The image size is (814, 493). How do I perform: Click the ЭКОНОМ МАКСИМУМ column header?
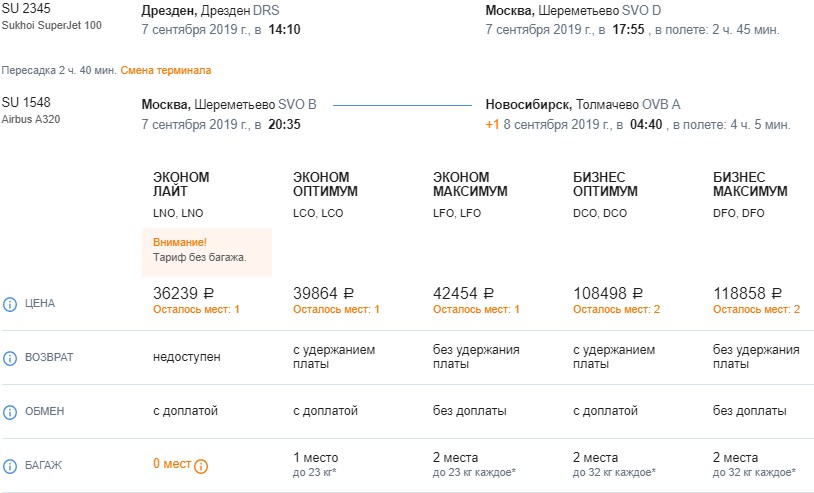[470, 184]
